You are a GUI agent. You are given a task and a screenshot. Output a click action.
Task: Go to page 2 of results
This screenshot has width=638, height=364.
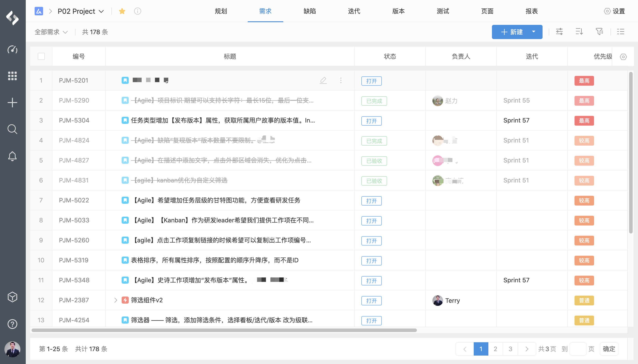(x=495, y=349)
